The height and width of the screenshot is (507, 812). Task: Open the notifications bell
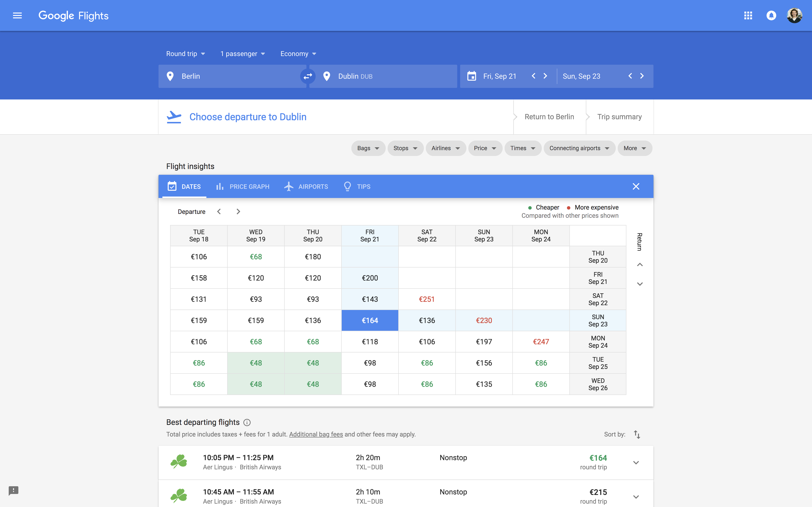771,15
